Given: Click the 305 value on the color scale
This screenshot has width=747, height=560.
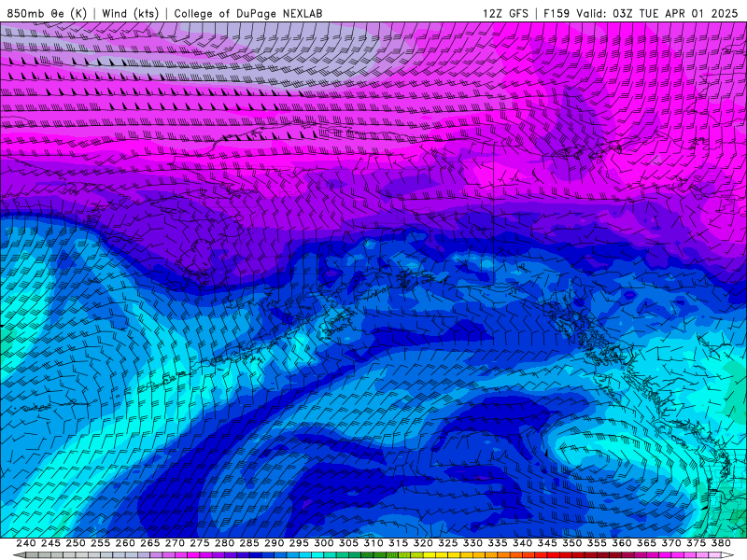Looking at the screenshot, I should [x=348, y=543].
